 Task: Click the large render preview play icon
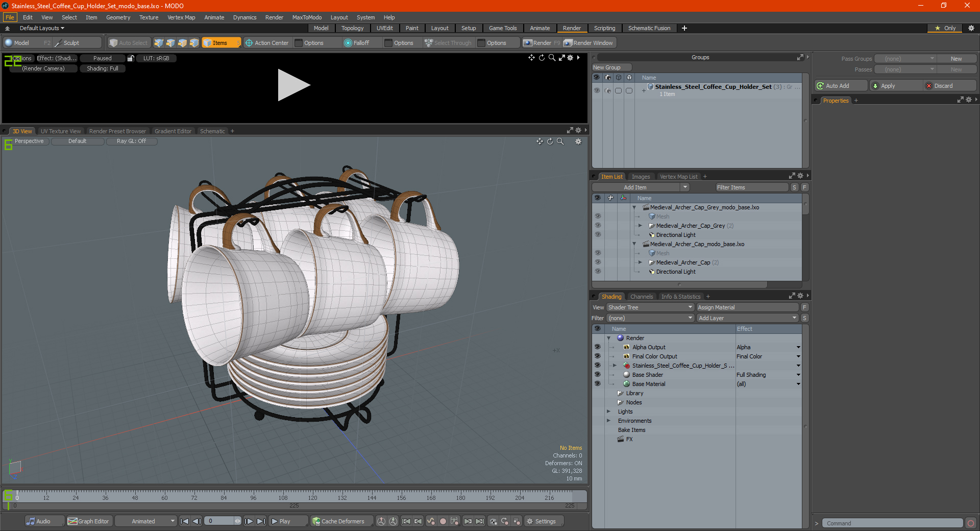pyautogui.click(x=293, y=85)
